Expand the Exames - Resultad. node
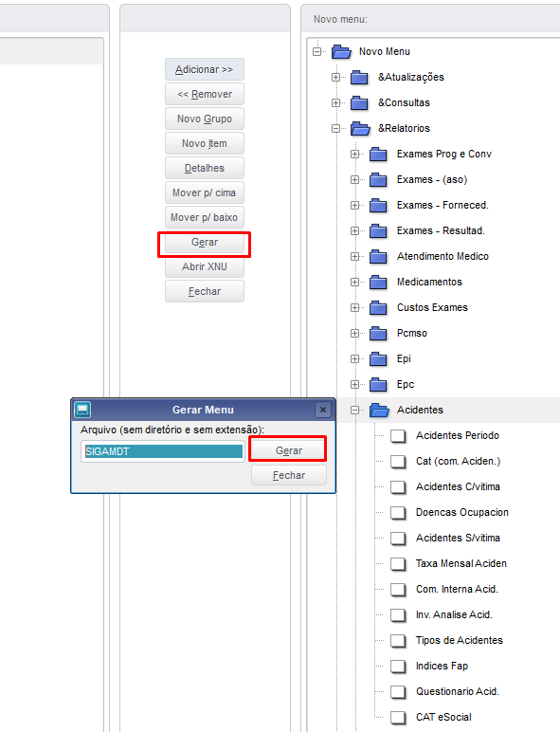 [355, 231]
